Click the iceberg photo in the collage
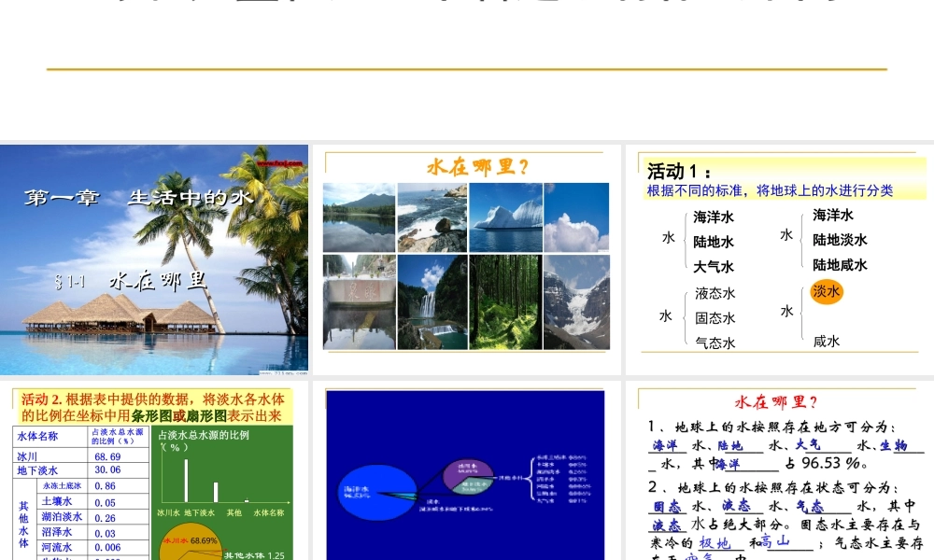This screenshot has width=934, height=560. coord(505,217)
